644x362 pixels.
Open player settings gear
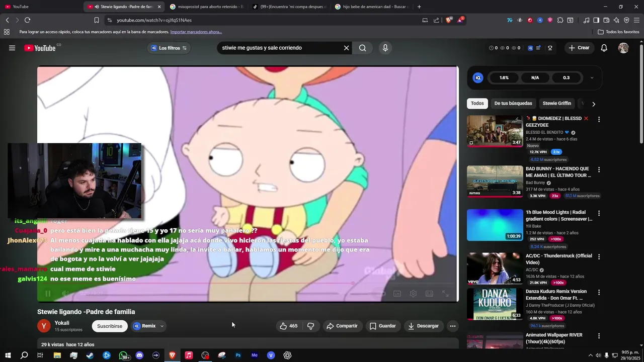pos(413,294)
